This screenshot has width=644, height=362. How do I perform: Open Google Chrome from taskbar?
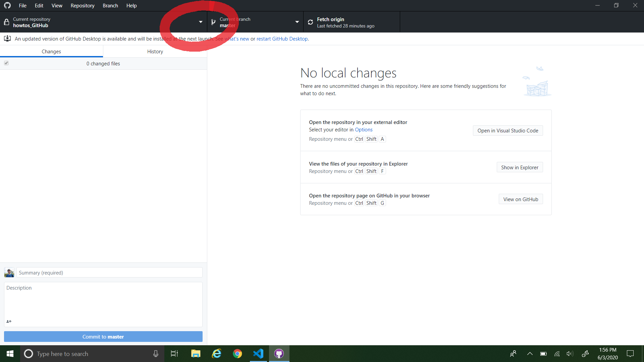coord(237,354)
